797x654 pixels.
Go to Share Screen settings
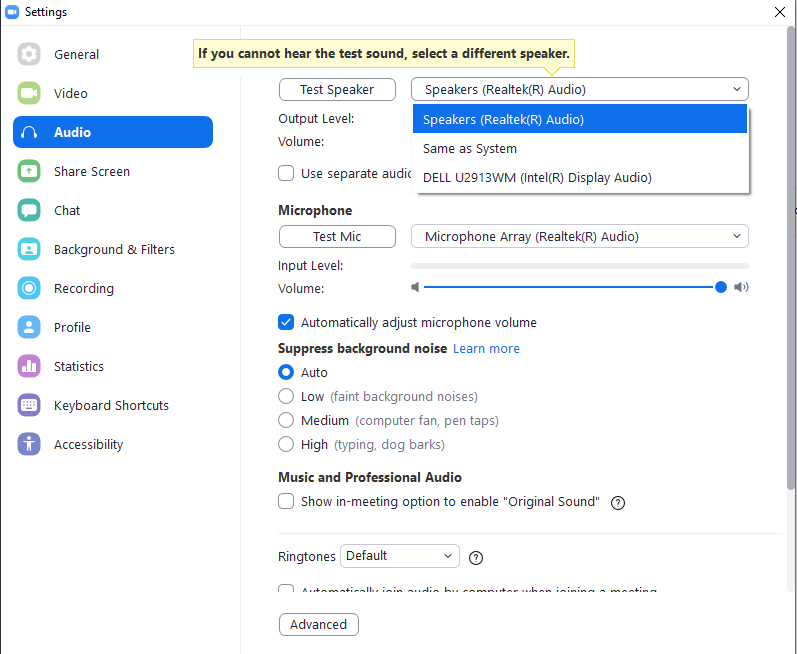[113, 171]
